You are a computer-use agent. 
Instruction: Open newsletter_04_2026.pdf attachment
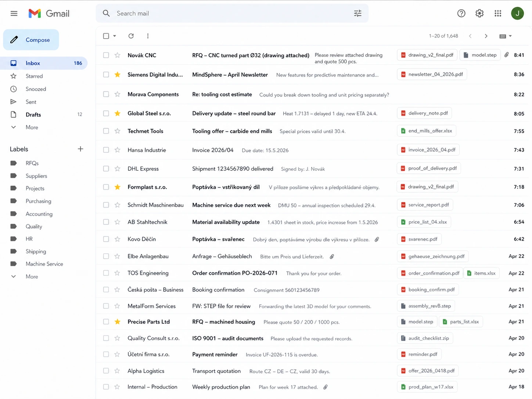(x=432, y=74)
